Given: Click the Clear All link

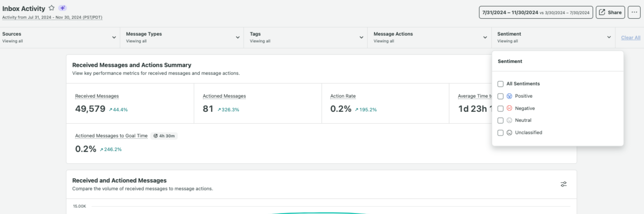Looking at the screenshot, I should [x=631, y=37].
